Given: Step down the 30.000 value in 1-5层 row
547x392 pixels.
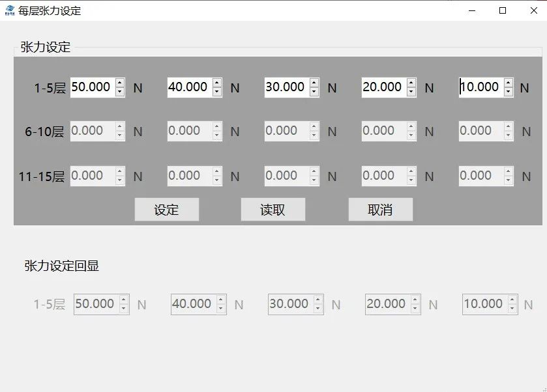Looking at the screenshot, I should point(314,92).
